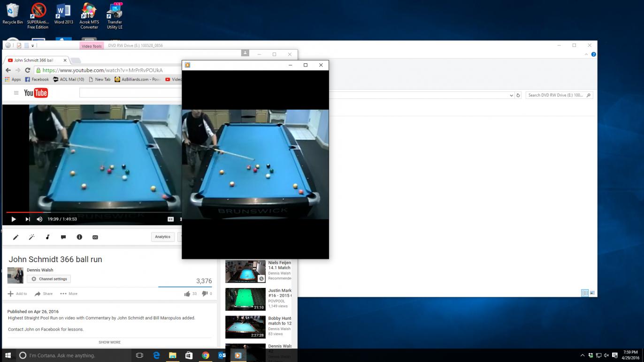Expand the More actions menu
644x362 pixels.
[69, 294]
